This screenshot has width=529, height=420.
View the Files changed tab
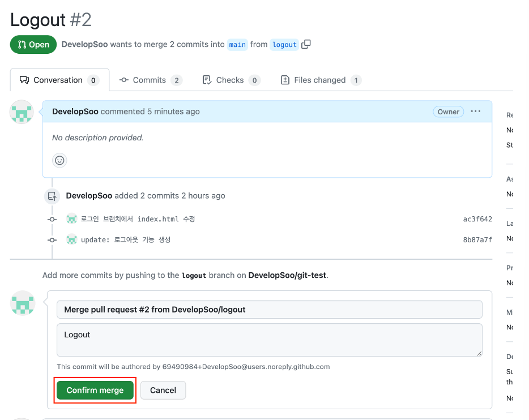pos(321,80)
